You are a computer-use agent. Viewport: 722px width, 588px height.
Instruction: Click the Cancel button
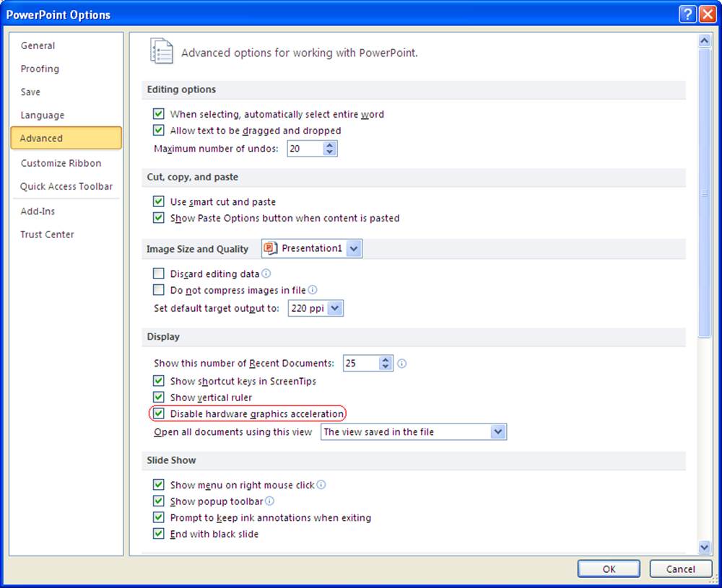pos(679,569)
